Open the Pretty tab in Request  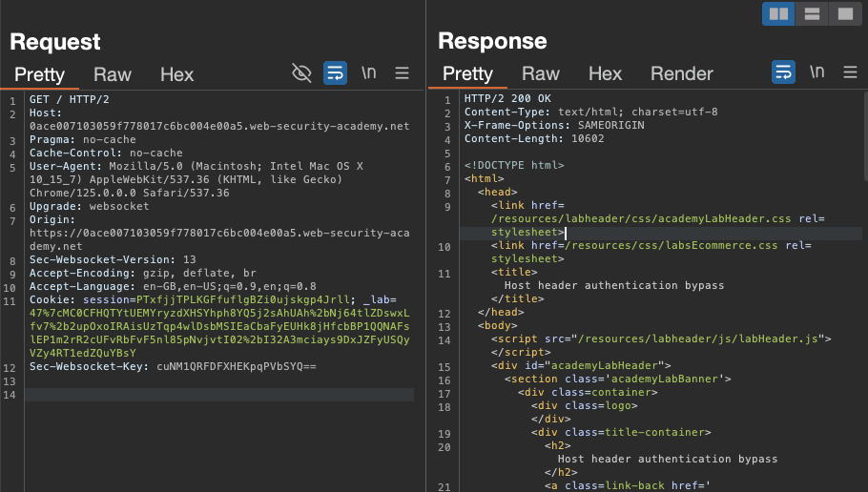click(x=39, y=74)
